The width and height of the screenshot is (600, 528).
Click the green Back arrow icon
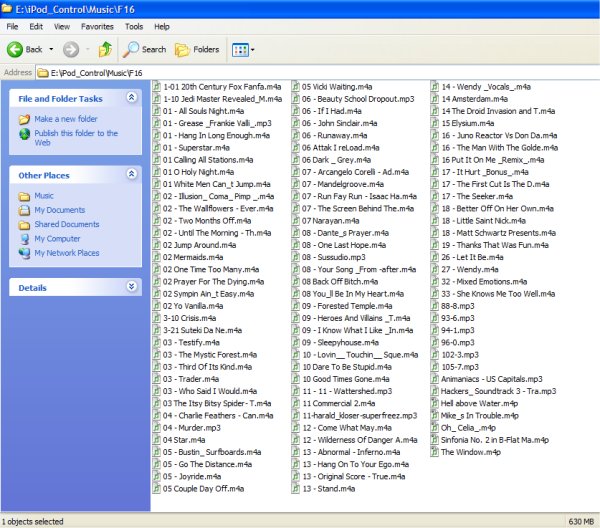tap(15, 49)
